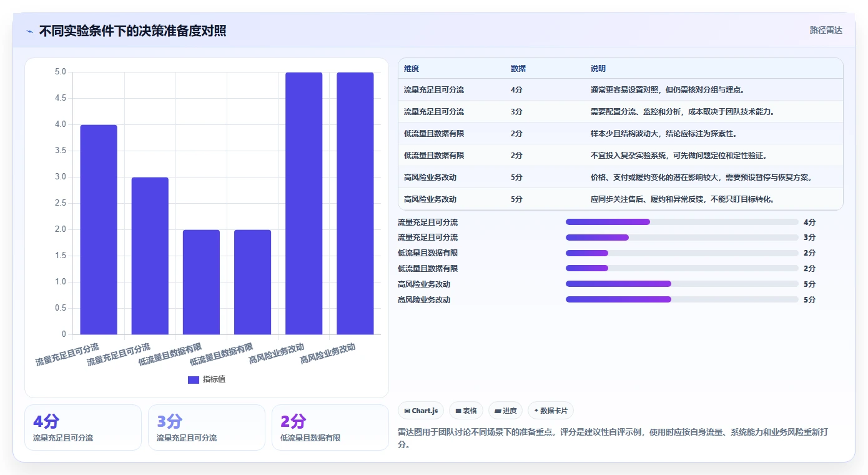Screen dimensions: 868x475
Task: Click the 指标值 legend text
Action: (x=214, y=379)
